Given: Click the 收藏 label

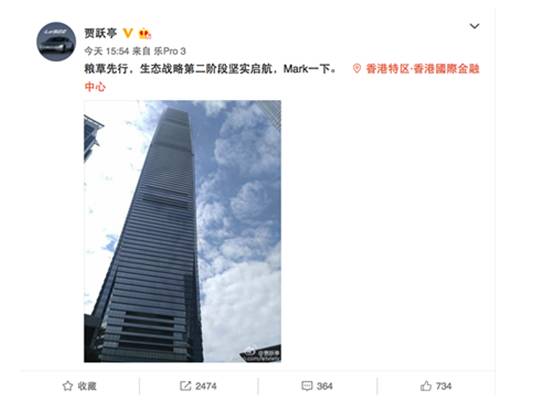Looking at the screenshot, I should (x=87, y=386).
